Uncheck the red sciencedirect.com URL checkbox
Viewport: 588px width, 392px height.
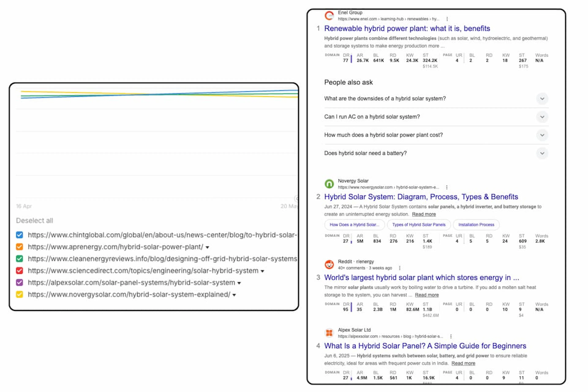coord(19,271)
